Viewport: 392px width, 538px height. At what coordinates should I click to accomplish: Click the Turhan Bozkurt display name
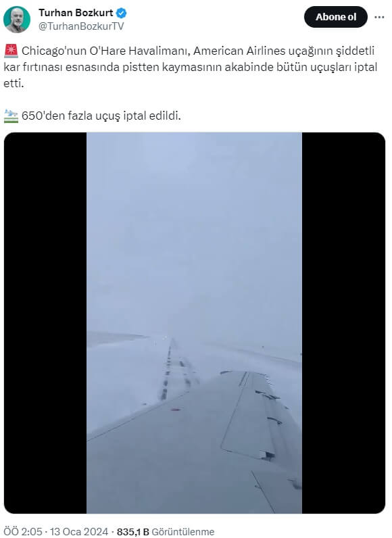point(76,13)
